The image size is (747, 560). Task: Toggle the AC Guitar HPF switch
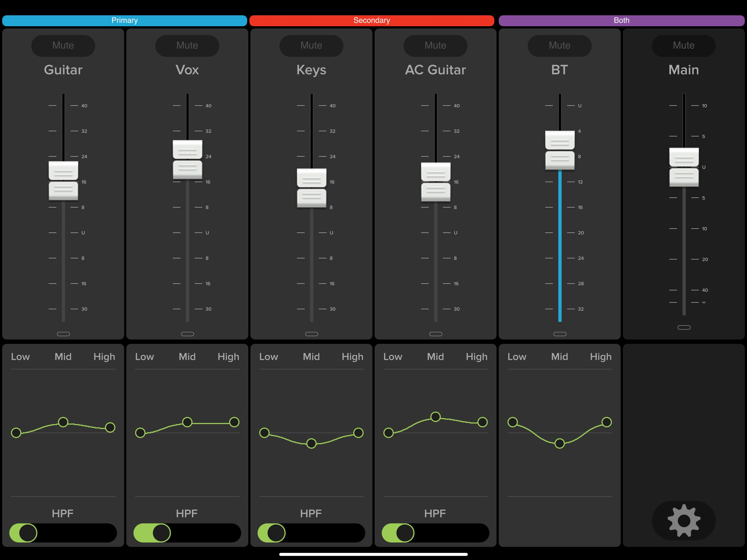(435, 533)
